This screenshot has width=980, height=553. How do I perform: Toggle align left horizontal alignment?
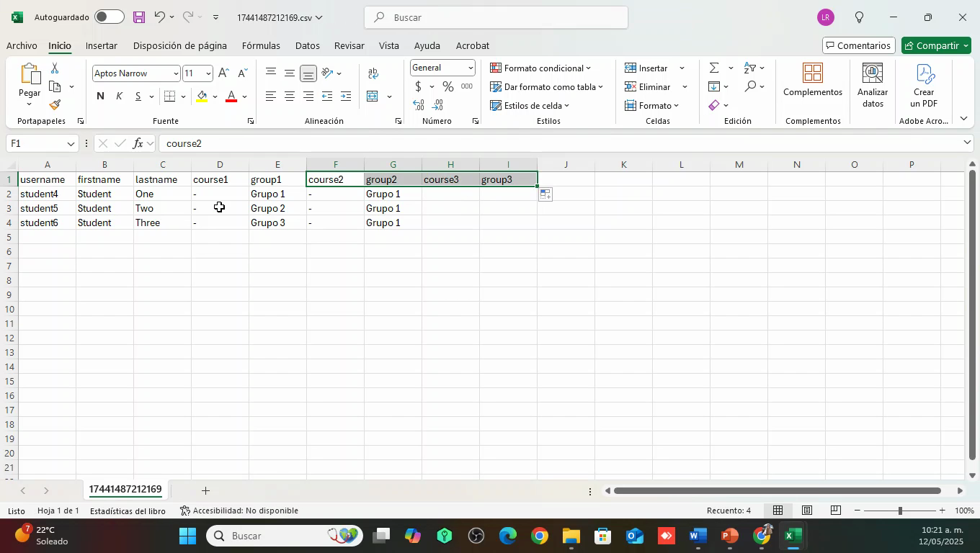[x=270, y=96]
